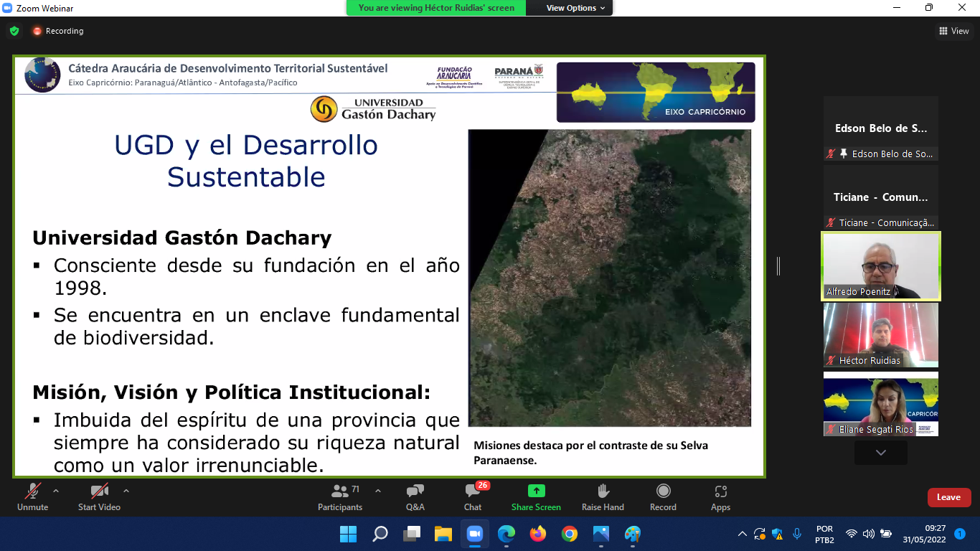980x551 pixels.
Task: Click Universidad Gastón Dachary logo on slide
Action: tap(373, 109)
